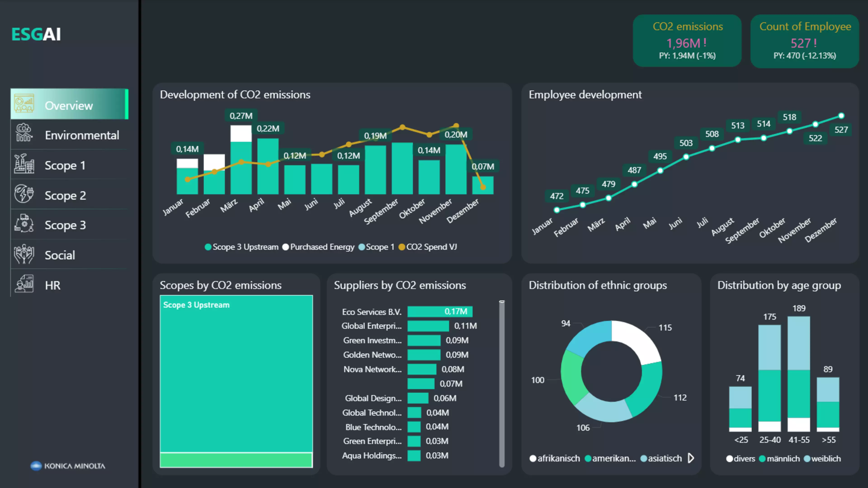868x488 pixels.
Task: Click the weiblich legend color swatch
Action: click(x=807, y=459)
